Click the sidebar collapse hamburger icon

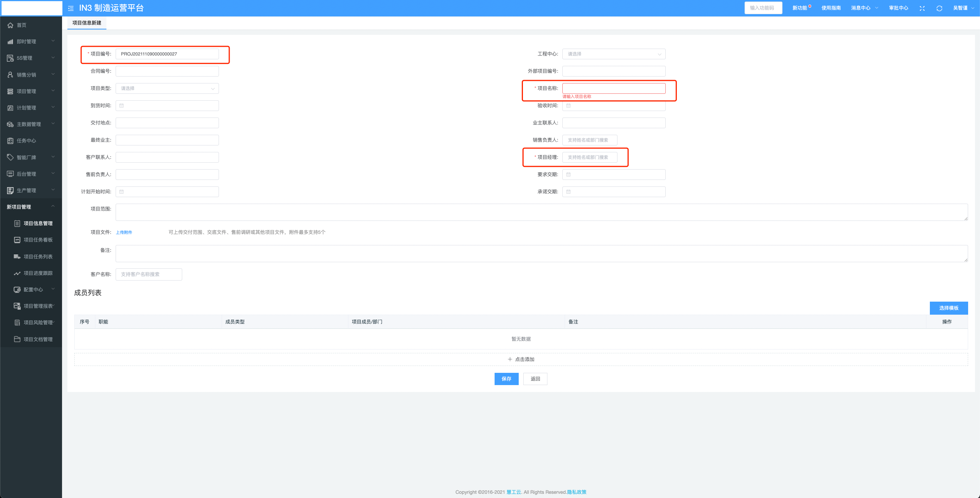(71, 8)
